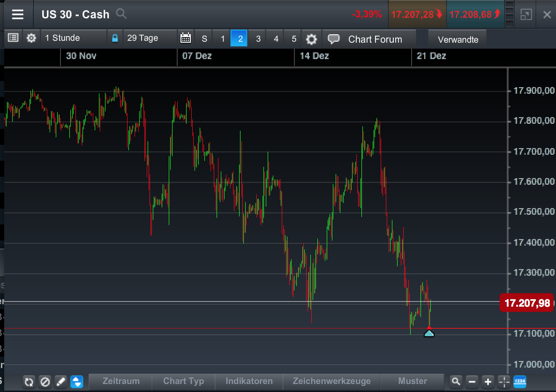Click the US 30 - Cash title
Viewport: 556px width, 392px height.
75,15
